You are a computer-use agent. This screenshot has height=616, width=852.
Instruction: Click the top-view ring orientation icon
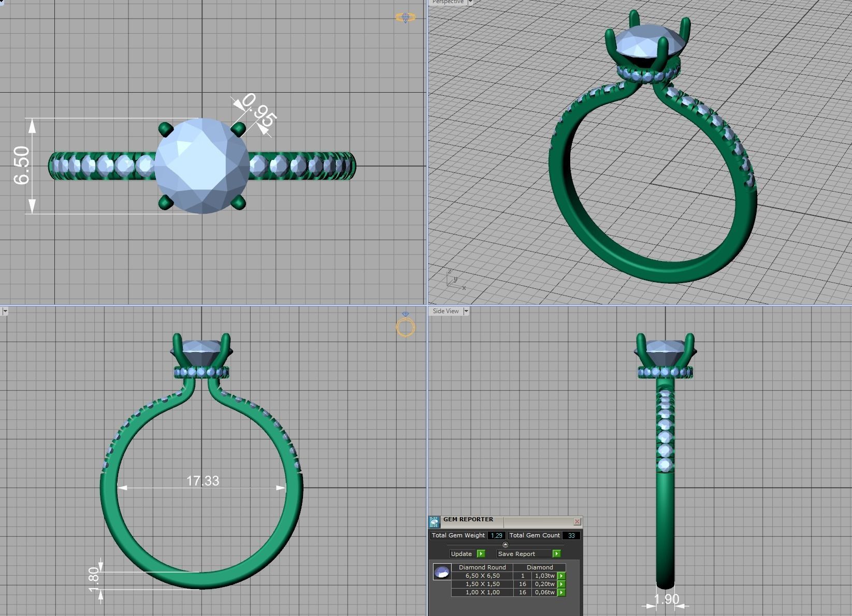[x=405, y=18]
